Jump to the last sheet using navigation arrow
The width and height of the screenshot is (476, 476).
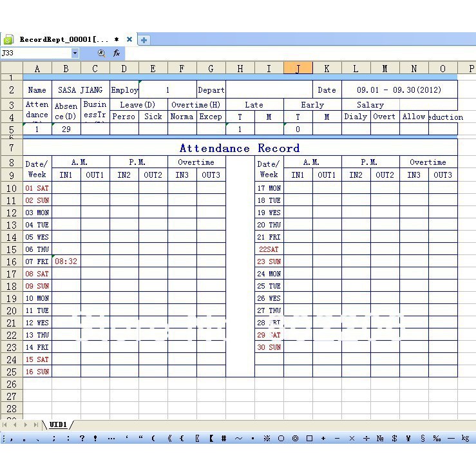click(35, 424)
